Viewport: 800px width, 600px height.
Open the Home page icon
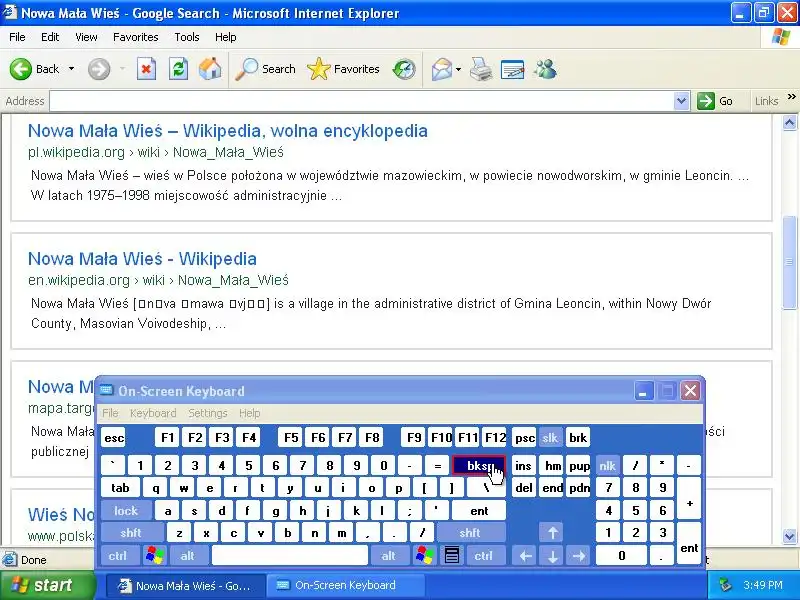(x=210, y=69)
